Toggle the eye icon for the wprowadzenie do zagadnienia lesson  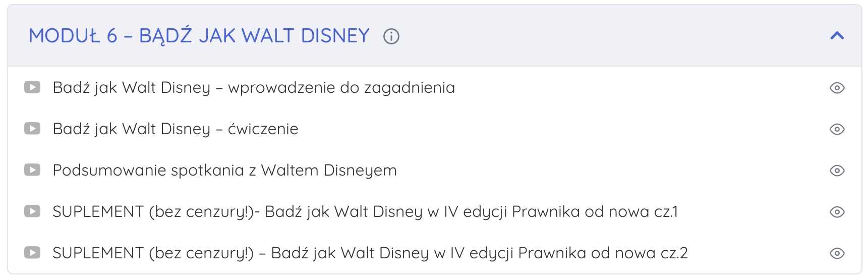[x=837, y=88]
